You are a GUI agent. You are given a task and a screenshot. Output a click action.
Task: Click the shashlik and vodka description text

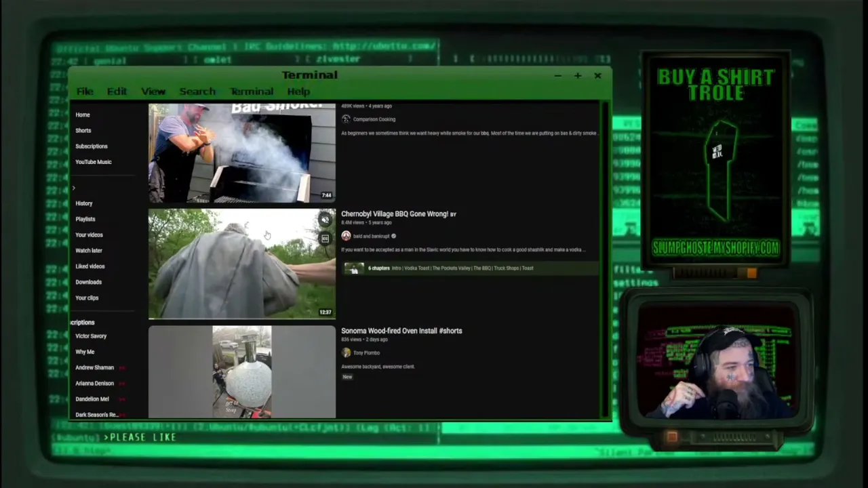pos(463,249)
